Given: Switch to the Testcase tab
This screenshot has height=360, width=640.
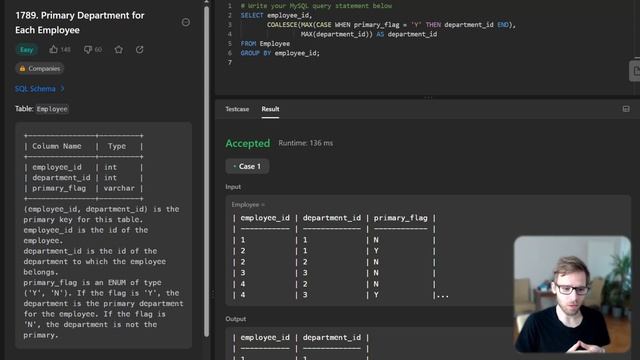Looking at the screenshot, I should (237, 109).
